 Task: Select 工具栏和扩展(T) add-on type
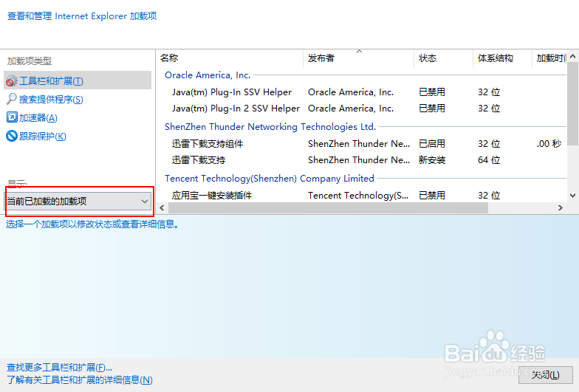pyautogui.click(x=78, y=80)
